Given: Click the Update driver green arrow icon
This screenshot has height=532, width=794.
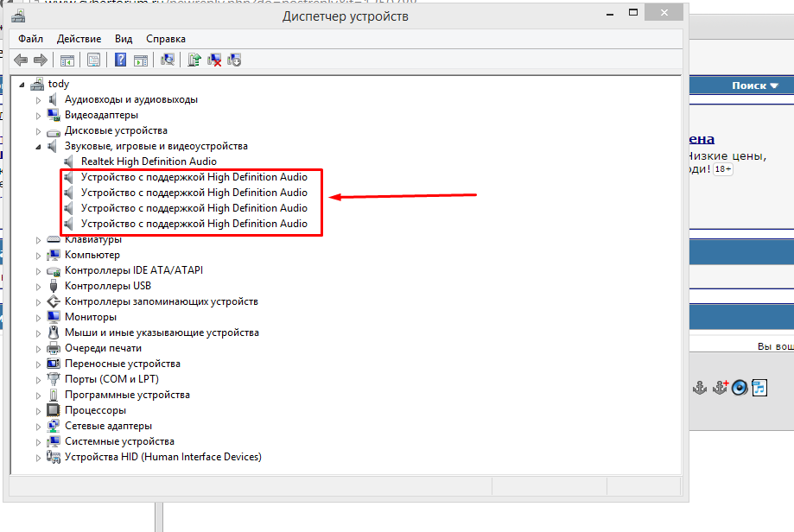Looking at the screenshot, I should (194, 60).
